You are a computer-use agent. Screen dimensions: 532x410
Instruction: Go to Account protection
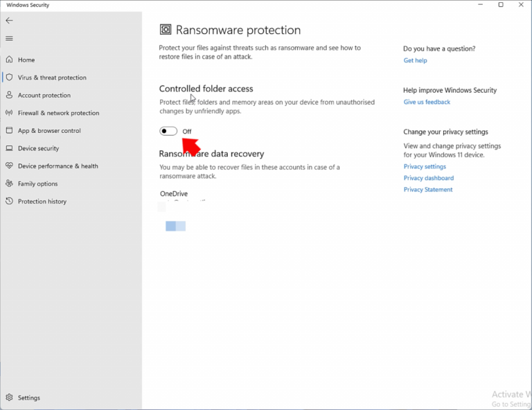tap(44, 96)
